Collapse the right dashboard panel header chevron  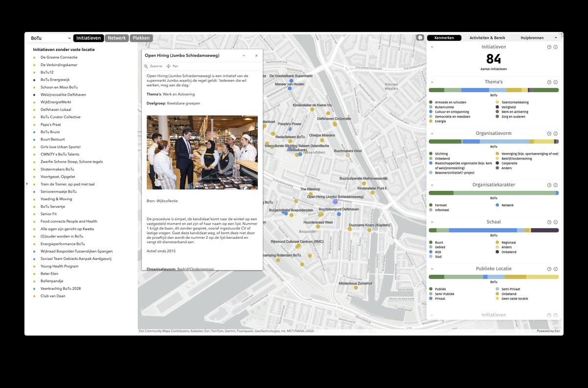click(556, 38)
